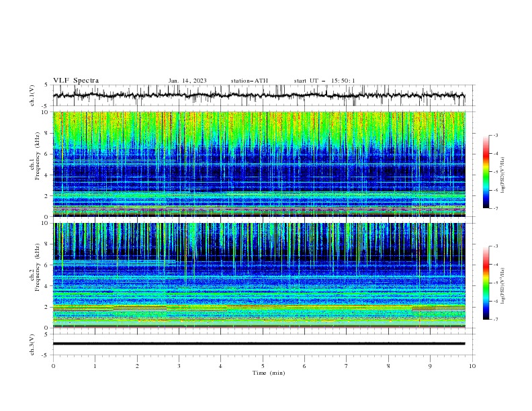Click the "Time (min)" axis title
Screen dimensions: 532x411
(x=269, y=373)
